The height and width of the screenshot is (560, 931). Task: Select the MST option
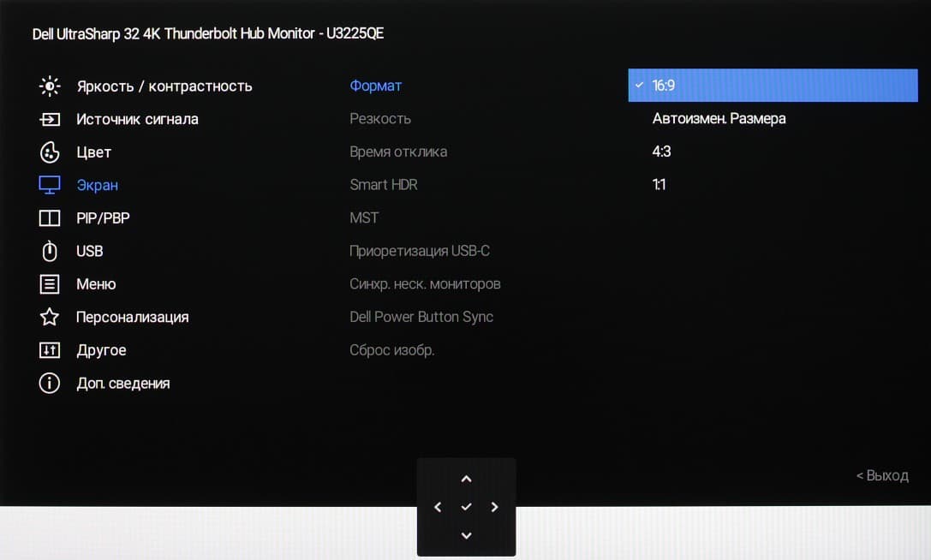point(364,218)
